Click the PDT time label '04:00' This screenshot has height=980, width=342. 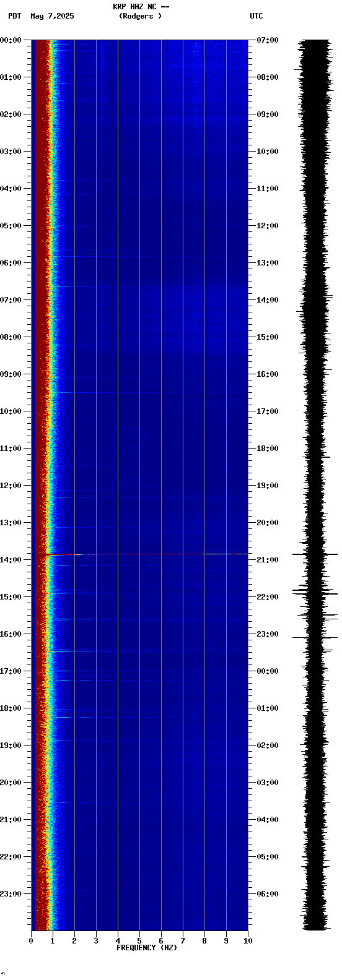tap(11, 189)
